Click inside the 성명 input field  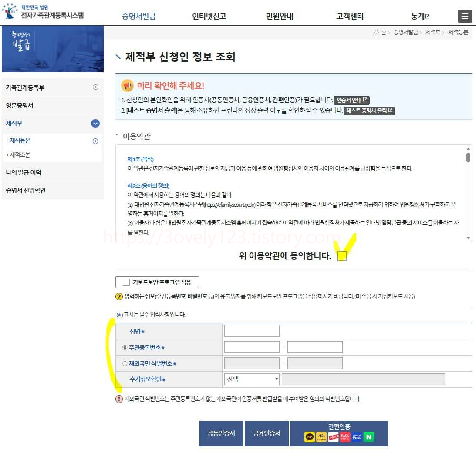tap(251, 331)
